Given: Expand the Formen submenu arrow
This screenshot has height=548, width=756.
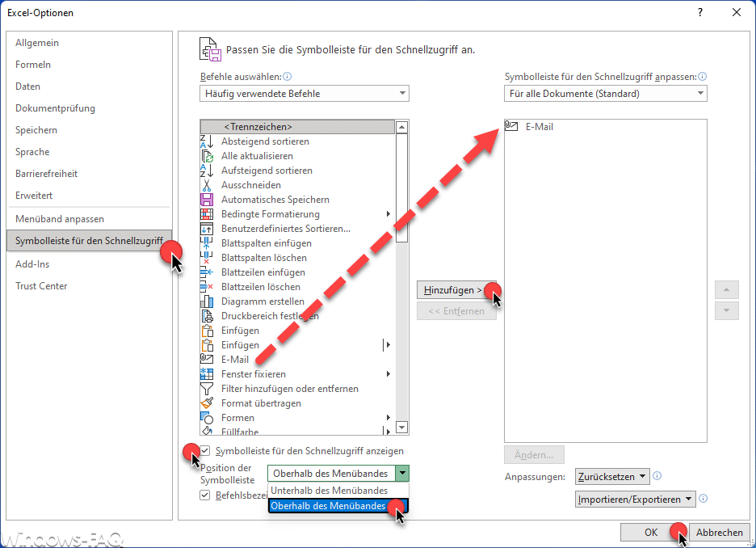Looking at the screenshot, I should 388,417.
